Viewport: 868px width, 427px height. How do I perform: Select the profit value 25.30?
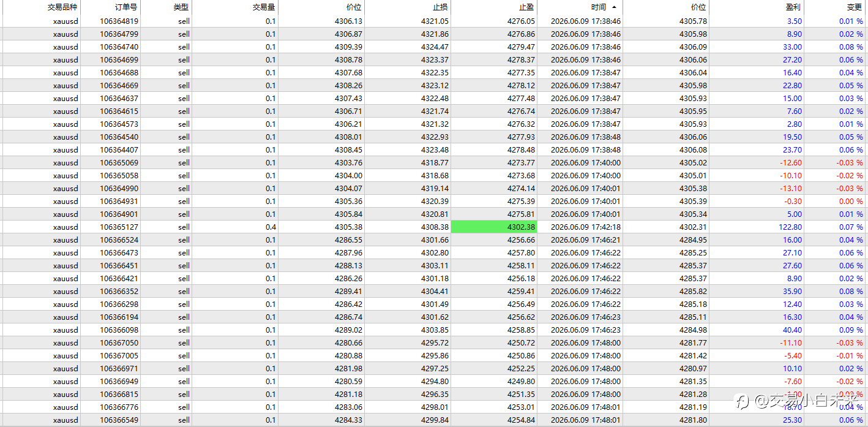792,420
